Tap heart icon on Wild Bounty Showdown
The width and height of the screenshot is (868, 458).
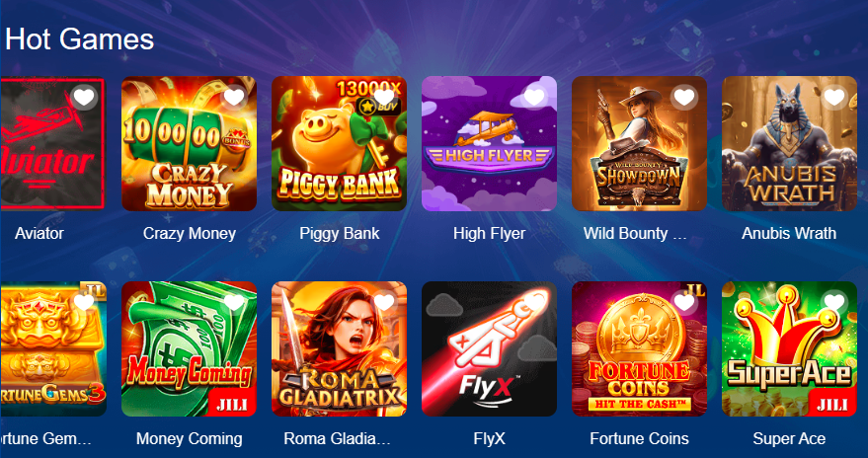[684, 98]
